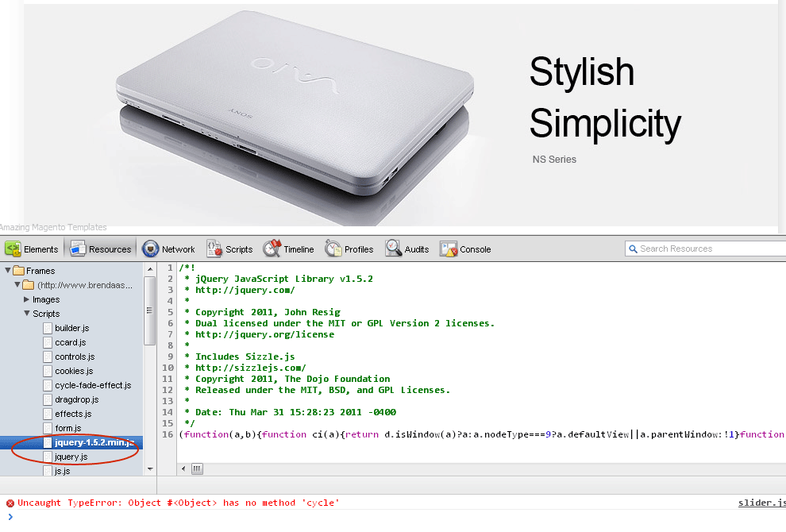Expand the Images tree node
Screen dimensions: 786x532
click(26, 299)
